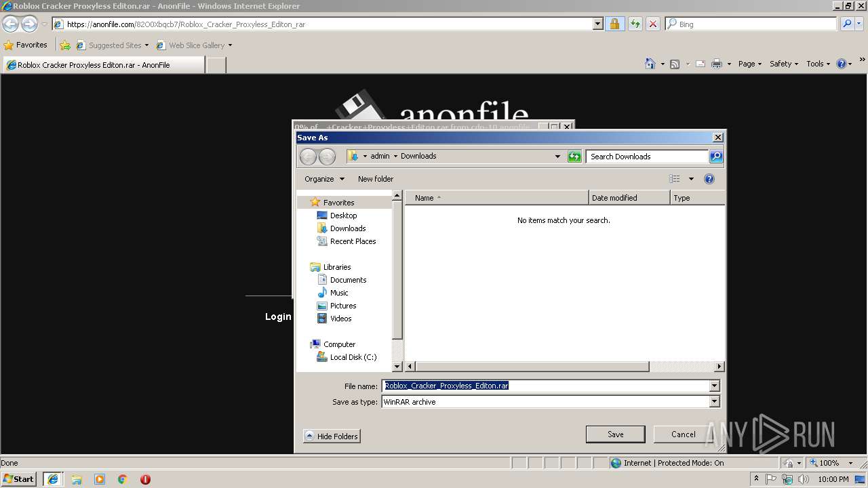Open a new blank tab

point(216,65)
